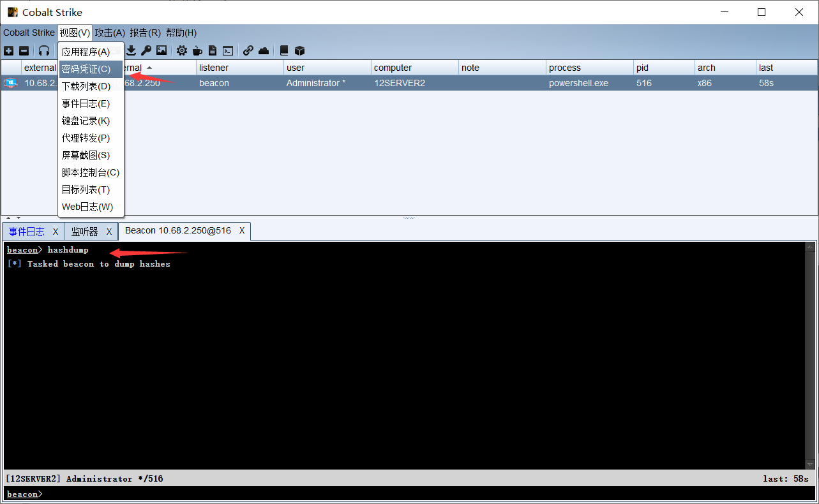Sort sessions by last column
Image resolution: width=819 pixels, height=504 pixels.
786,68
